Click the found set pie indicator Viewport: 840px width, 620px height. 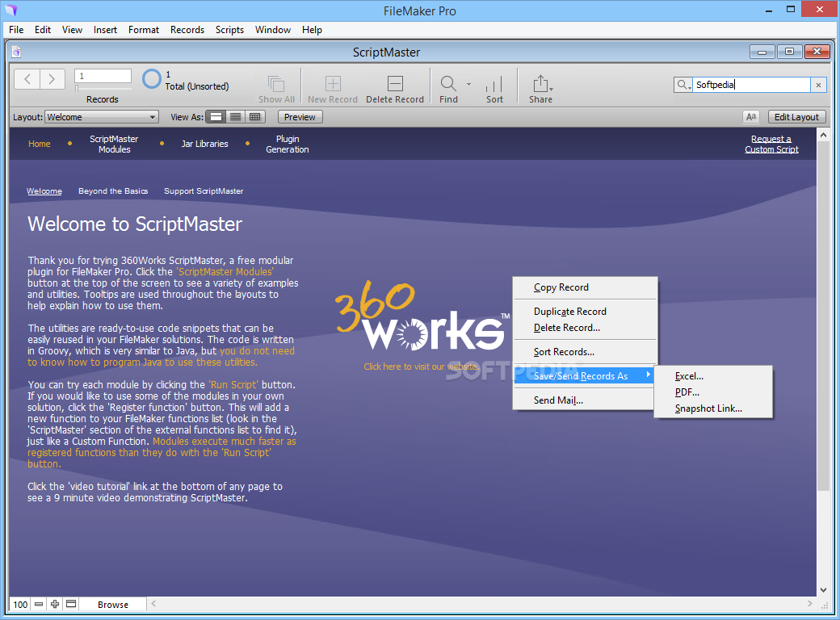pyautogui.click(x=152, y=79)
